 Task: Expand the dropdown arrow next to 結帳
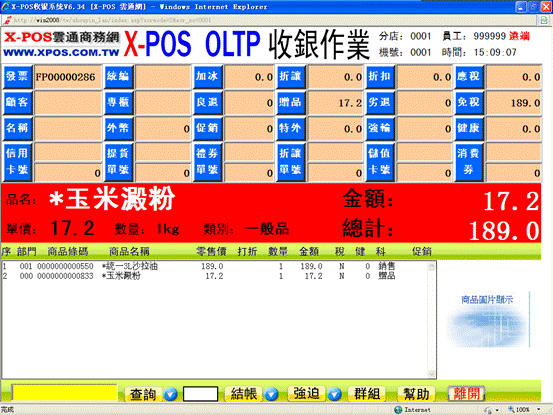click(271, 394)
